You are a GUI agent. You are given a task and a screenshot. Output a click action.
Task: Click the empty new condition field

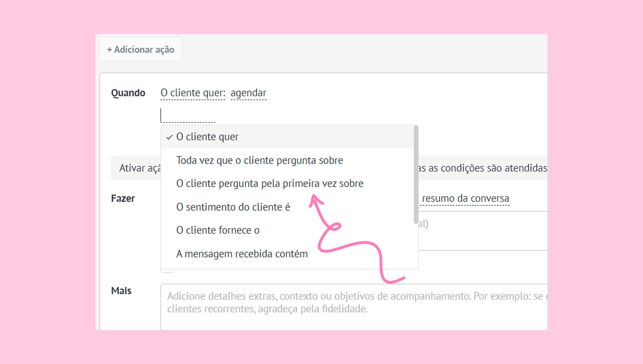pos(187,116)
